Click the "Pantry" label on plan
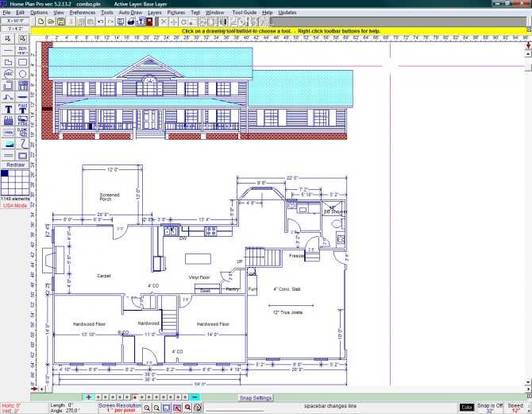Viewport: 532px width, 414px height. [x=233, y=289]
